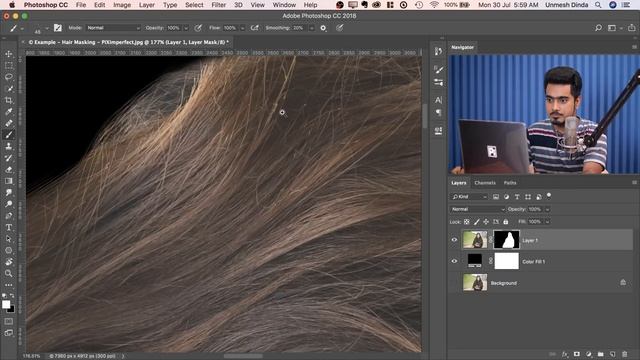This screenshot has width=640, height=360.
Task: Open layer blend mode Normal dropdown
Action: click(478, 209)
